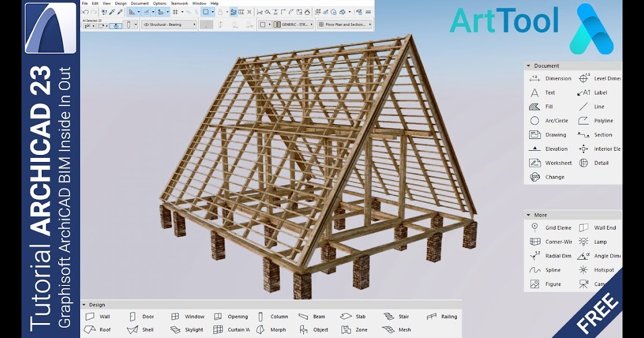Open the Document menu
The width and height of the screenshot is (644, 338).
(140, 3)
